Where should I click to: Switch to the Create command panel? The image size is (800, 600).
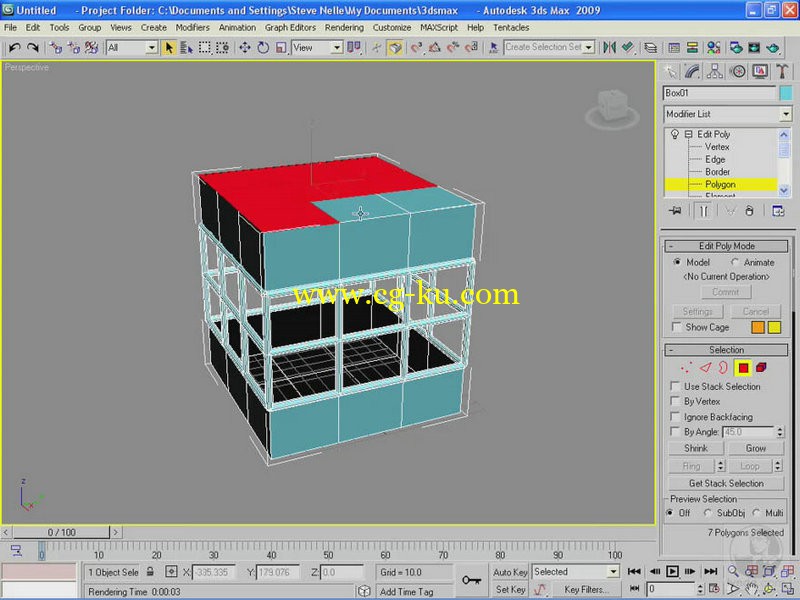pos(670,71)
